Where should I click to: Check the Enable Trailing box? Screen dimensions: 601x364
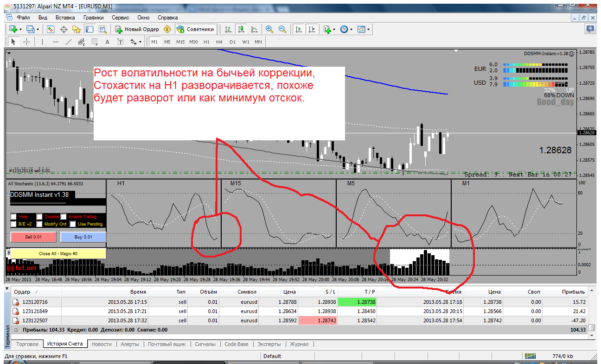point(64,216)
